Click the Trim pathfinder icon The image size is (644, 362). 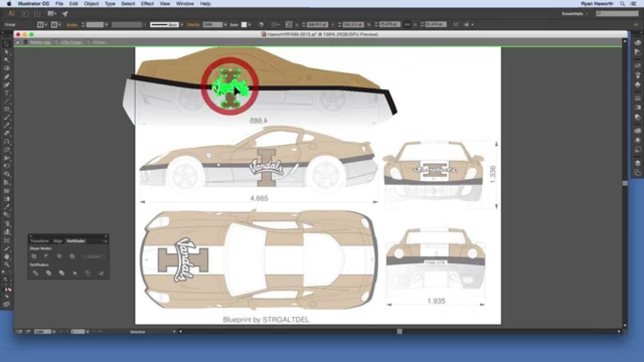[x=49, y=273]
